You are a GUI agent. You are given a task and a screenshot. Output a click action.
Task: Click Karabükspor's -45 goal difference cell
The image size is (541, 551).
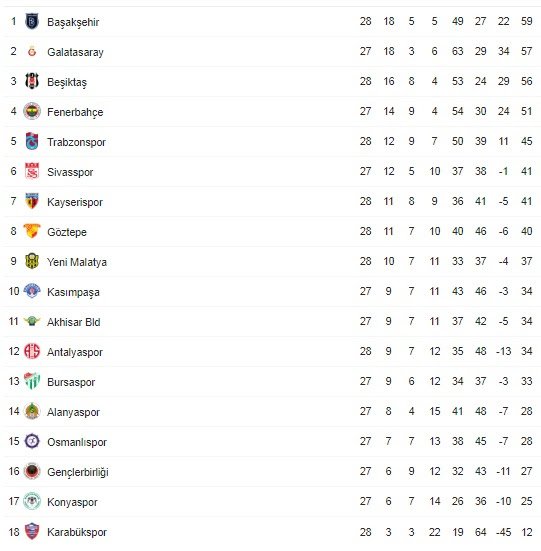point(503,532)
